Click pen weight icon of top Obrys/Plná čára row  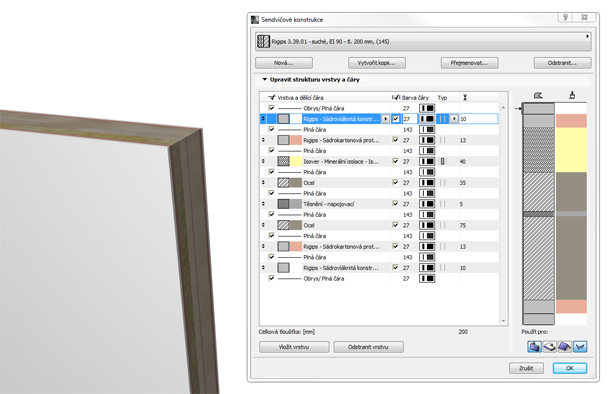coord(427,108)
